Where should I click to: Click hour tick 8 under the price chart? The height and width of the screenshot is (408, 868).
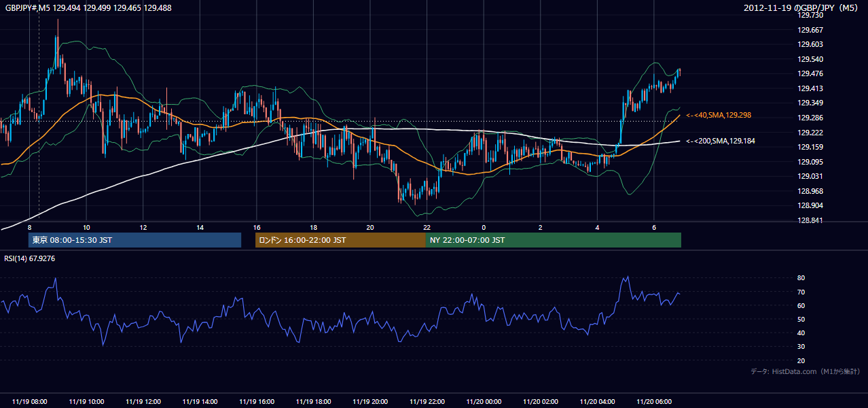click(30, 227)
